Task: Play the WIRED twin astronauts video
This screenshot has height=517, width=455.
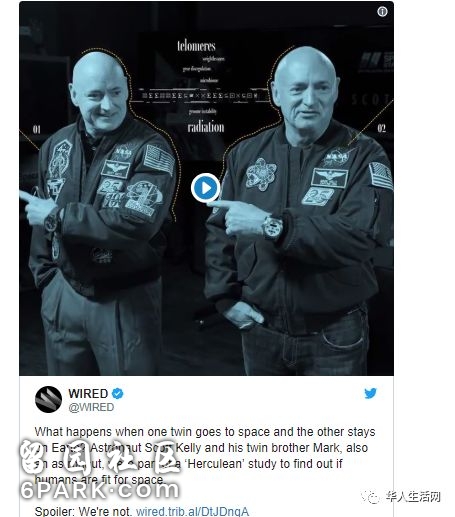Action: [x=206, y=188]
